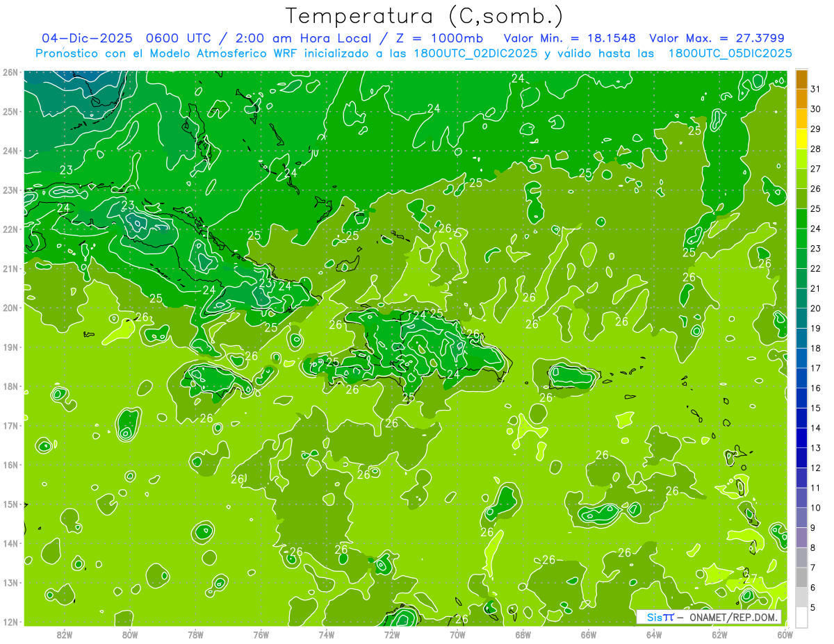Viewport: 834px width, 644px height.
Task: Click the '70W' longitude axis label
Action: 457,634
